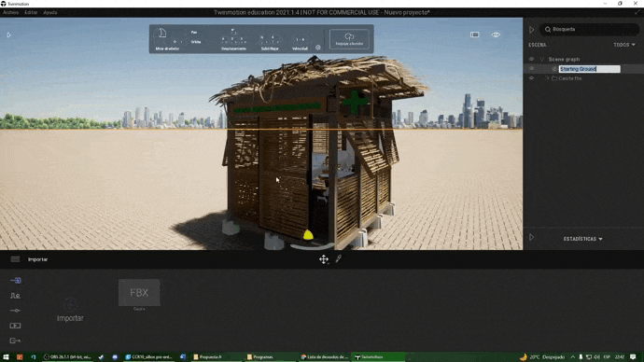Click the Desplazamiento movement keys control
Screen dimensions: 644x362
233,39
